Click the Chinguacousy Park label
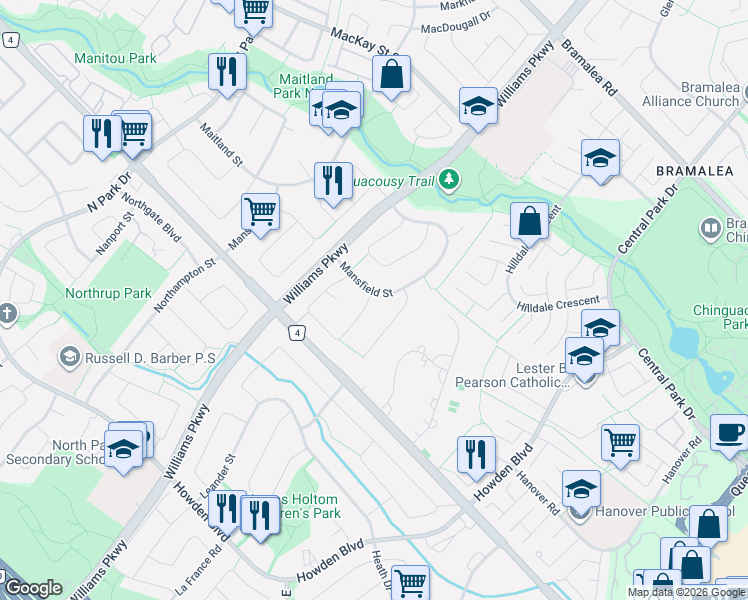The height and width of the screenshot is (600, 748). [720, 317]
